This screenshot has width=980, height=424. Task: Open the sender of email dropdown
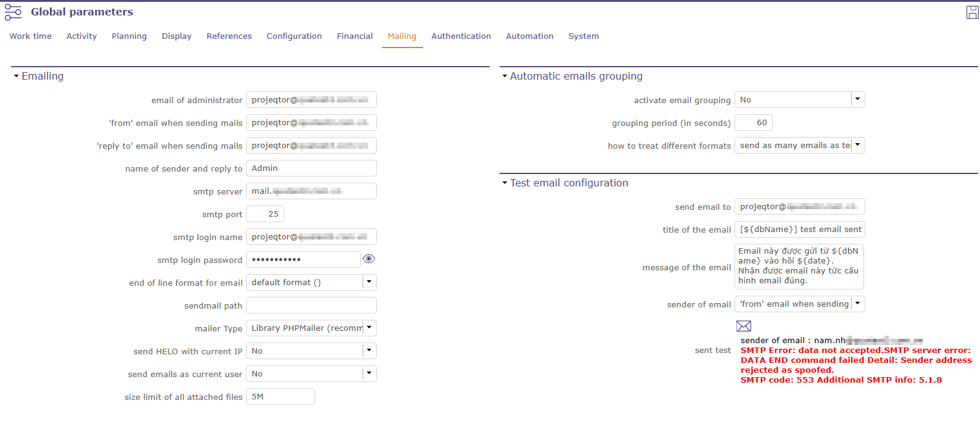pos(857,304)
